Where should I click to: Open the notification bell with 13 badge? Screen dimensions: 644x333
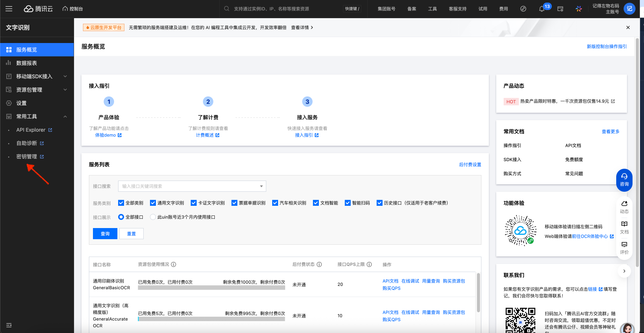(542, 9)
